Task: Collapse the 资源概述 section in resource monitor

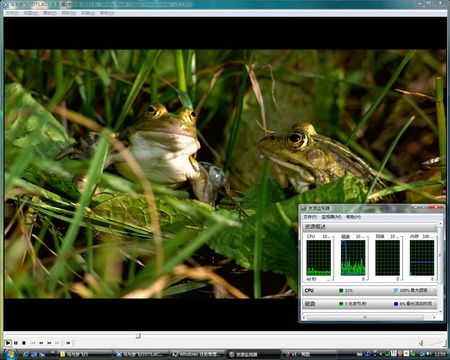Action: [x=436, y=227]
